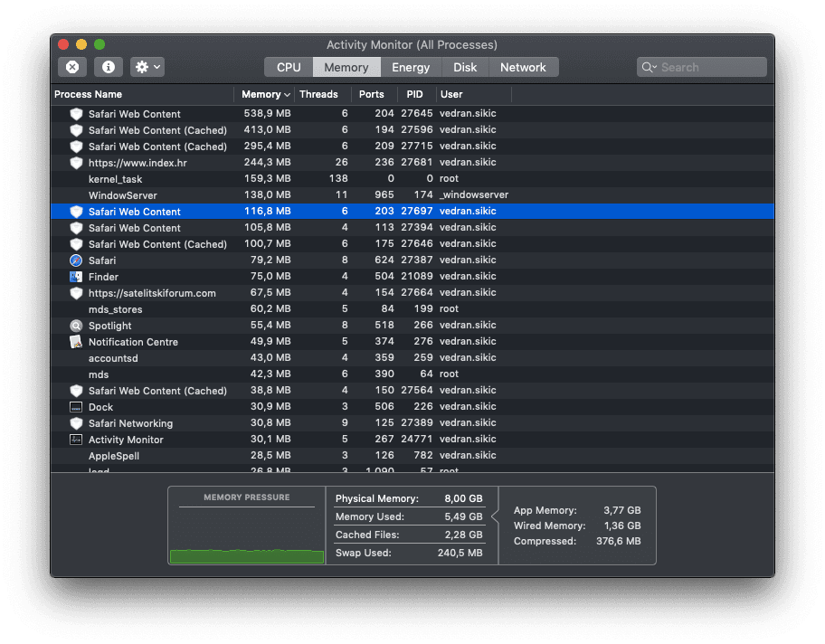This screenshot has height=644, width=825.
Task: Select the Notification Centre process name
Action: click(x=133, y=342)
